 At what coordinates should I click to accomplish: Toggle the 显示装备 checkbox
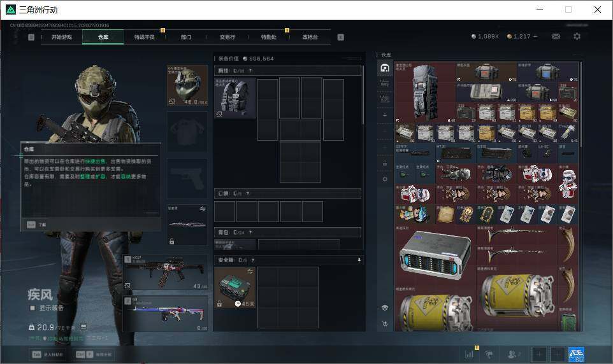[x=32, y=308]
